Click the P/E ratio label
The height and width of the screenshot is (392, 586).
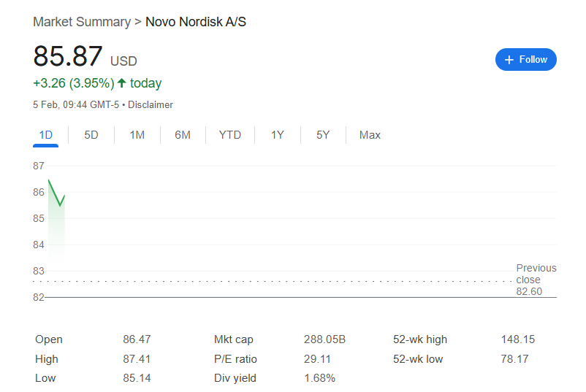(x=235, y=359)
